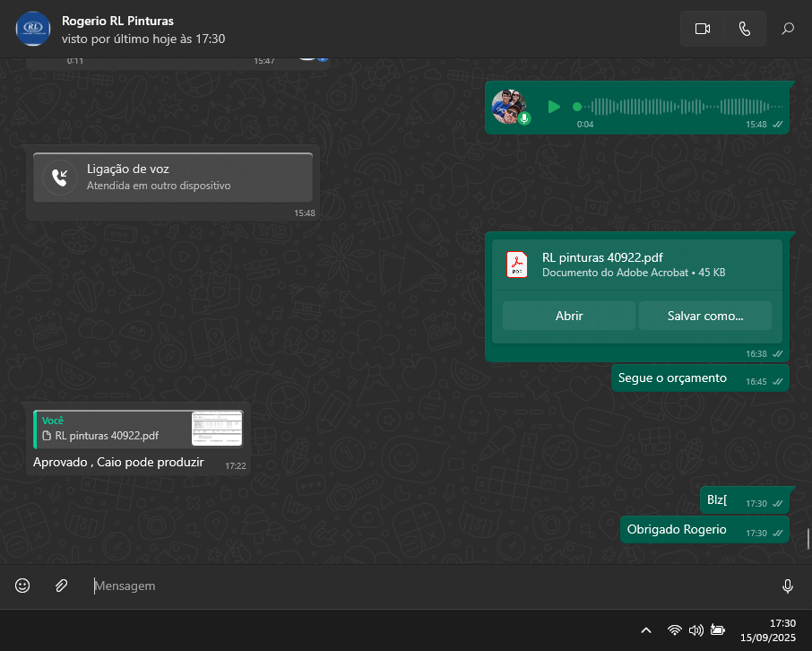Click the quoted PDF thumbnail preview
The width and height of the screenshot is (812, 651).
pos(217,429)
